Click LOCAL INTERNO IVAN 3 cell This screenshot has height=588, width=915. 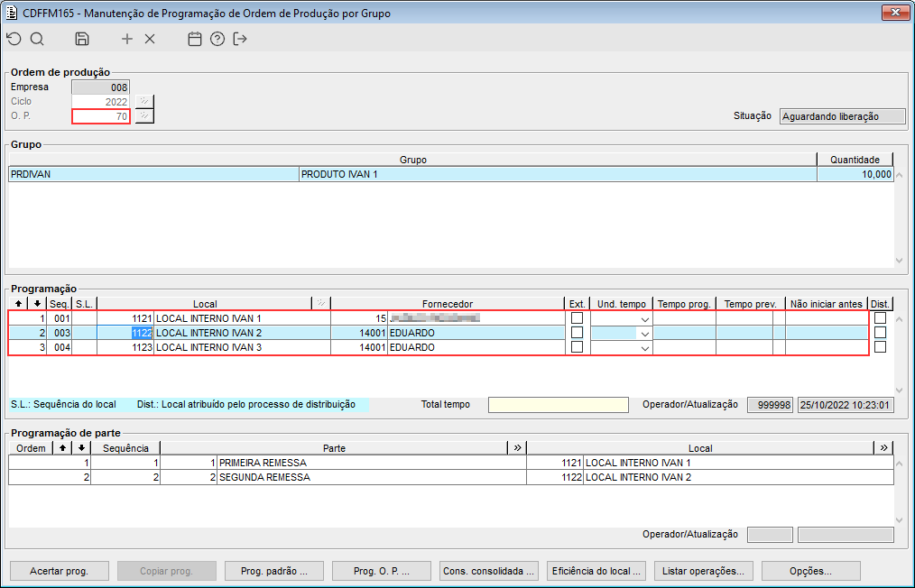[242, 347]
